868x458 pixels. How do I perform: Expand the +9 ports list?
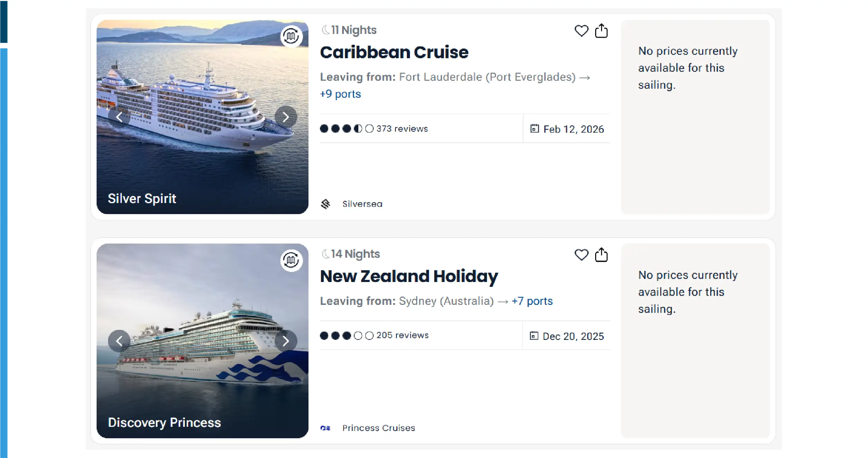click(340, 94)
